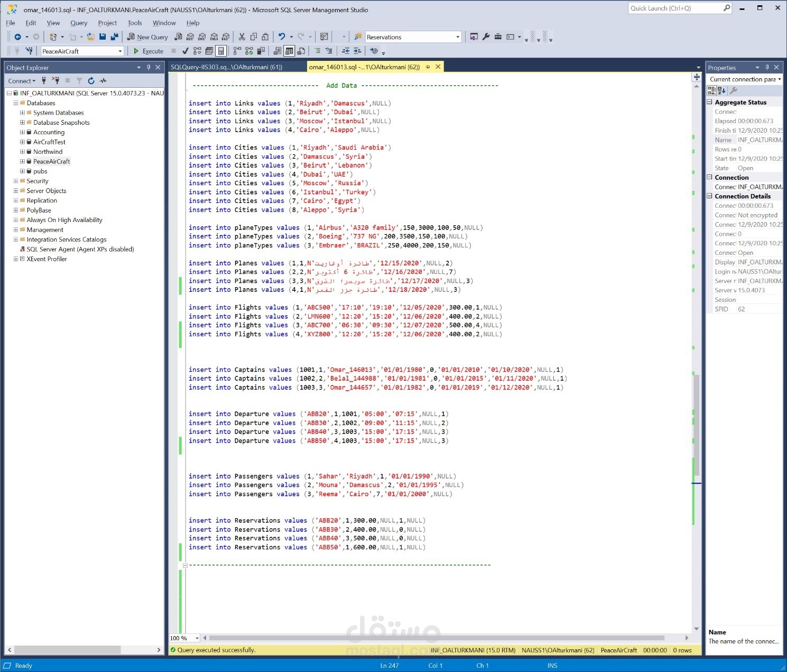Open the Reservations find combo box
The image size is (787, 672).
pos(458,37)
